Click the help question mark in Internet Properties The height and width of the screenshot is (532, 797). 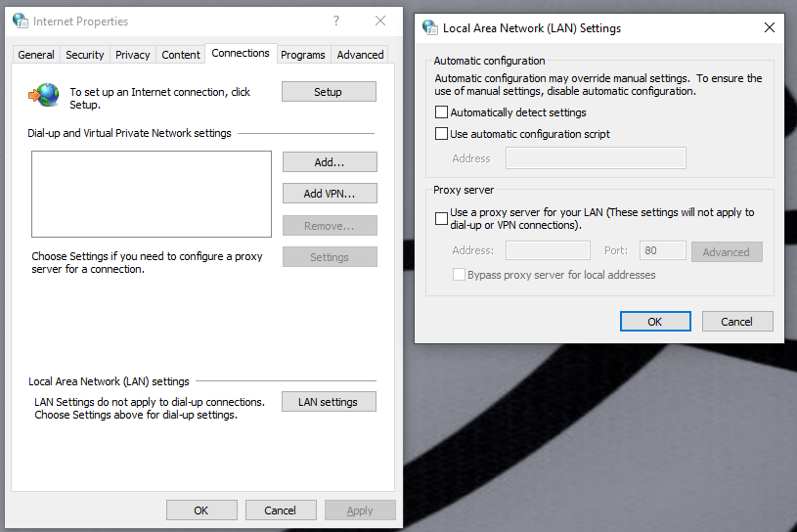point(336,21)
